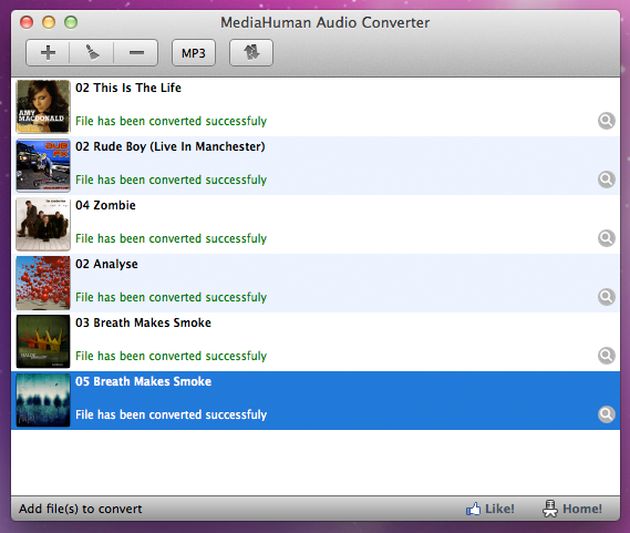Locate converted file for 02 Analyse
The image size is (630, 533).
(x=606, y=296)
